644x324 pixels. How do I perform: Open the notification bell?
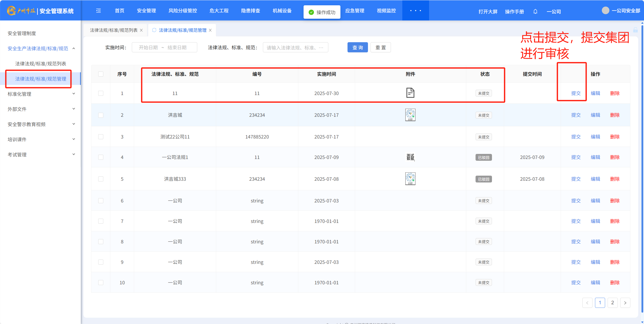click(535, 12)
